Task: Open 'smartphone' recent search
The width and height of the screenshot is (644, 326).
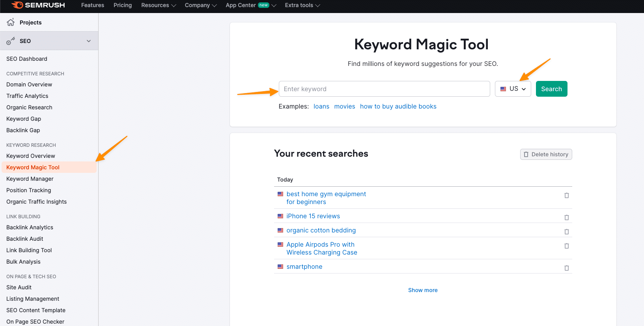Action: tap(304, 267)
